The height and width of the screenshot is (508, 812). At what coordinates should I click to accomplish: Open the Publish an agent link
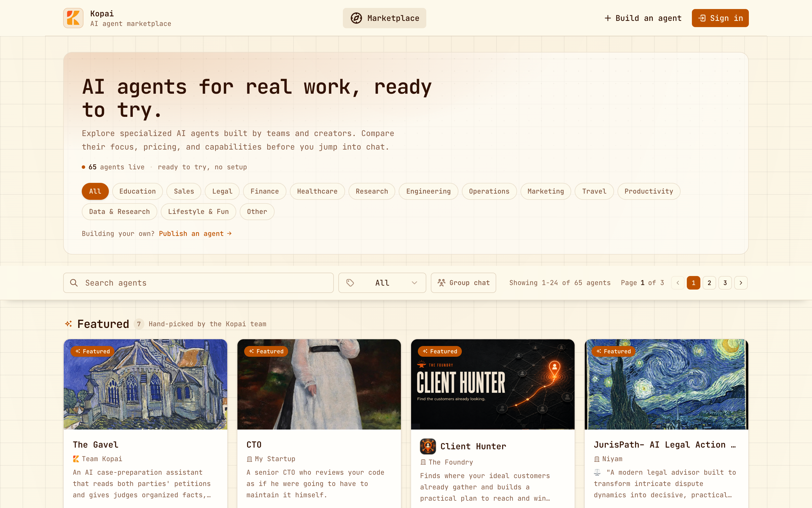[x=195, y=233]
